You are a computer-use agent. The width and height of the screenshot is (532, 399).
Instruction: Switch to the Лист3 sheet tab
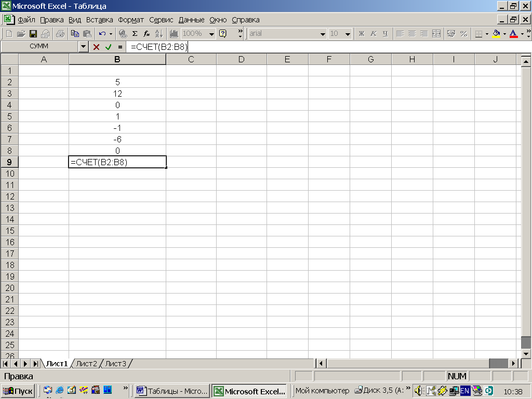click(x=116, y=364)
